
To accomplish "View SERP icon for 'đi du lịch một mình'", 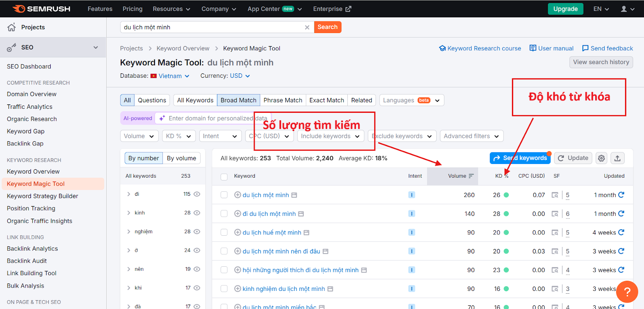I will 555,214.
